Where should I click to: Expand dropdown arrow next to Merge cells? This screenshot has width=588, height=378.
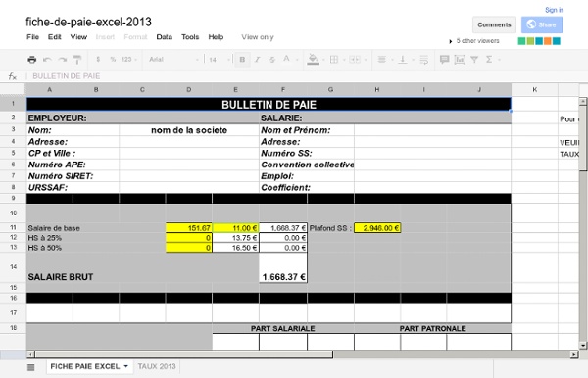(x=366, y=60)
